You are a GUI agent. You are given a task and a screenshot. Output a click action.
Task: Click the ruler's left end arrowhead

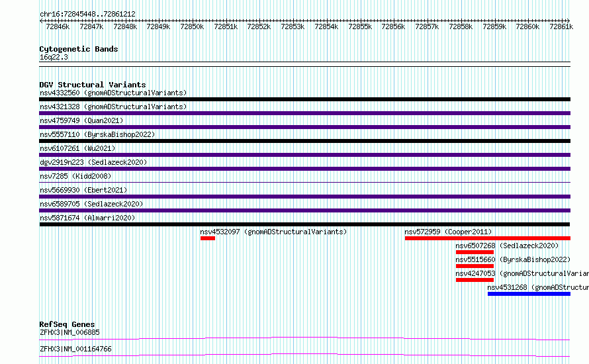(41, 21)
